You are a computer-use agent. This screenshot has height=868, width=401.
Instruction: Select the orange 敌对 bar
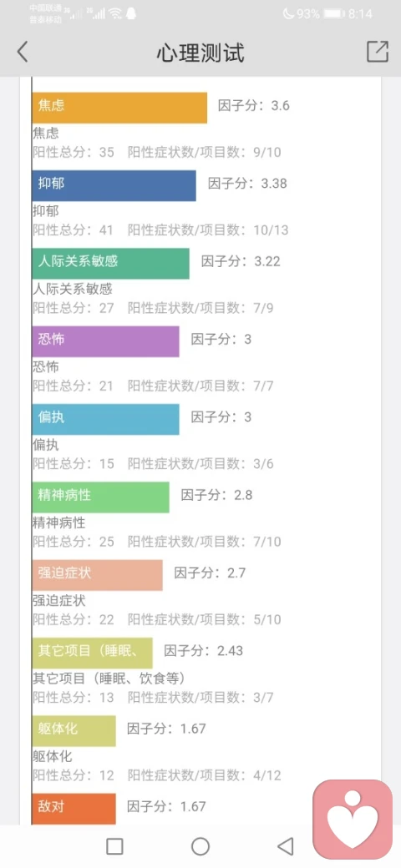click(x=74, y=809)
